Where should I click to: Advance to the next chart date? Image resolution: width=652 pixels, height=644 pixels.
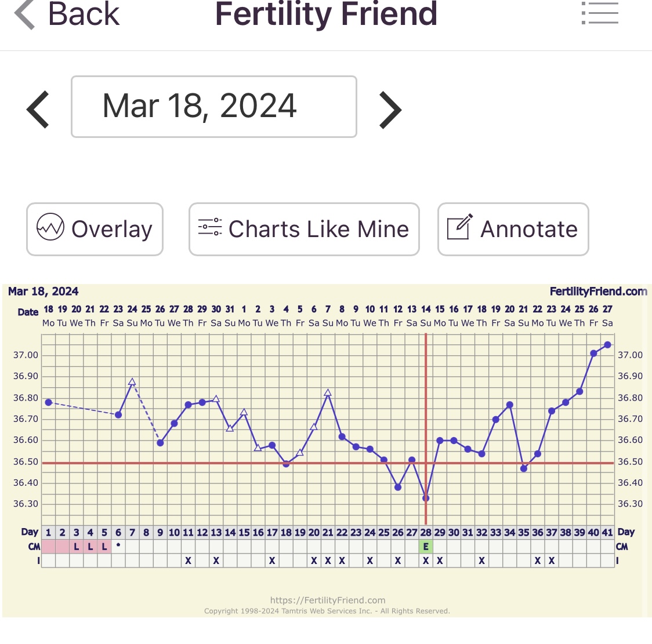click(x=390, y=109)
